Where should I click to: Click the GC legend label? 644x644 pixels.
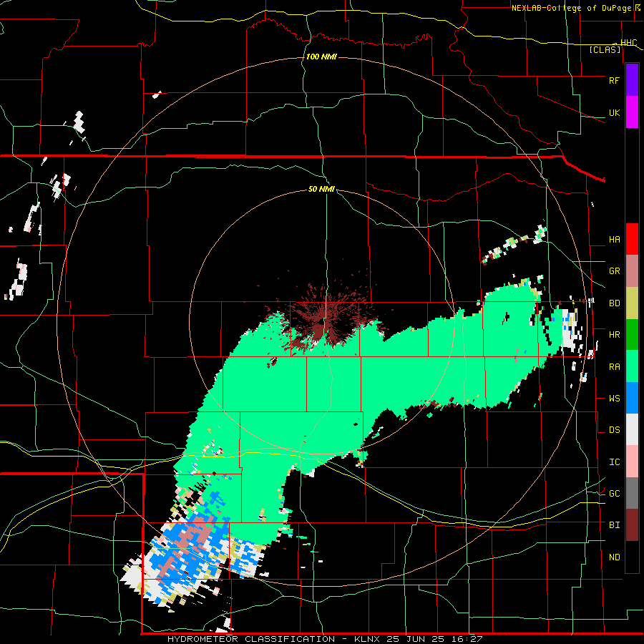(614, 494)
